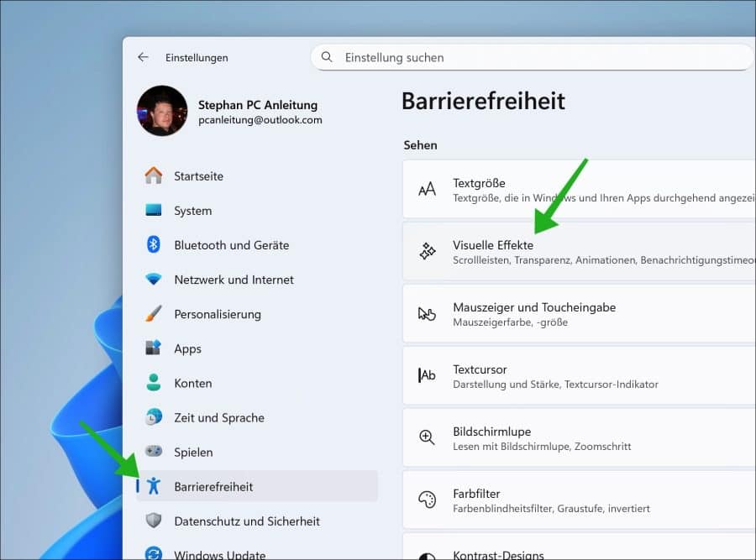Click the magnifier icon in search box
The height and width of the screenshot is (560, 756).
click(327, 57)
